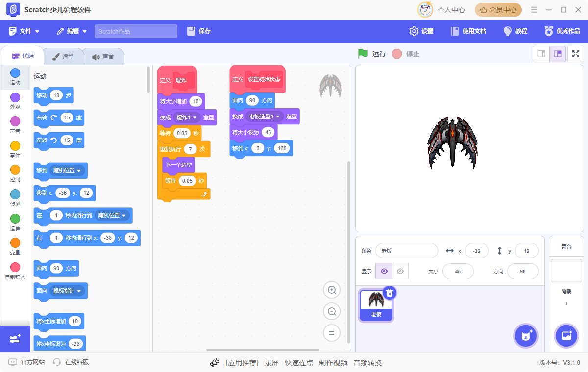Switch to the 造型 costumes tab
588x372 pixels.
coord(64,56)
